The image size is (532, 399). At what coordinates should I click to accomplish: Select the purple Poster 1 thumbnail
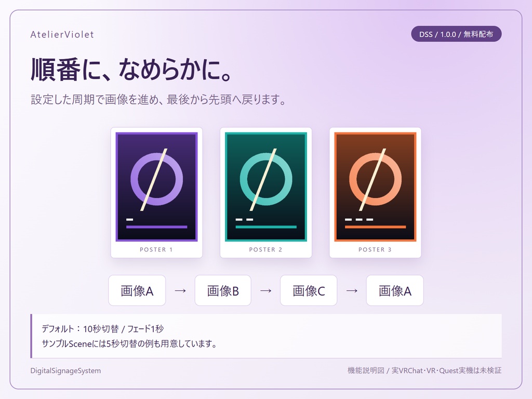coord(156,187)
